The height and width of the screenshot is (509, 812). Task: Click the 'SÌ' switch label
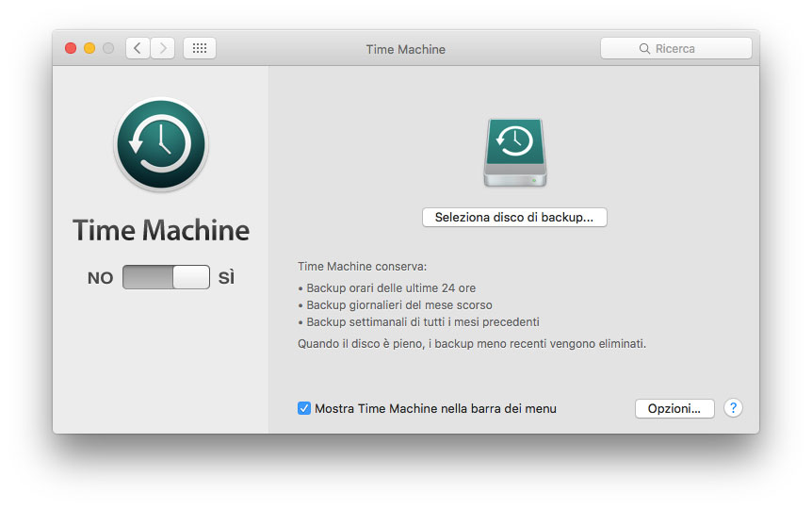(226, 277)
